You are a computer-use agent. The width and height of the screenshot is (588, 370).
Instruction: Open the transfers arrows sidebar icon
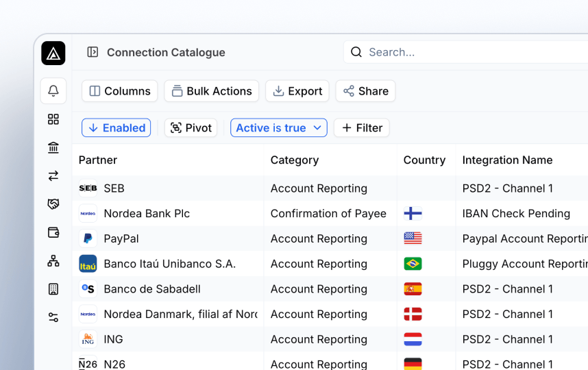coord(53,176)
